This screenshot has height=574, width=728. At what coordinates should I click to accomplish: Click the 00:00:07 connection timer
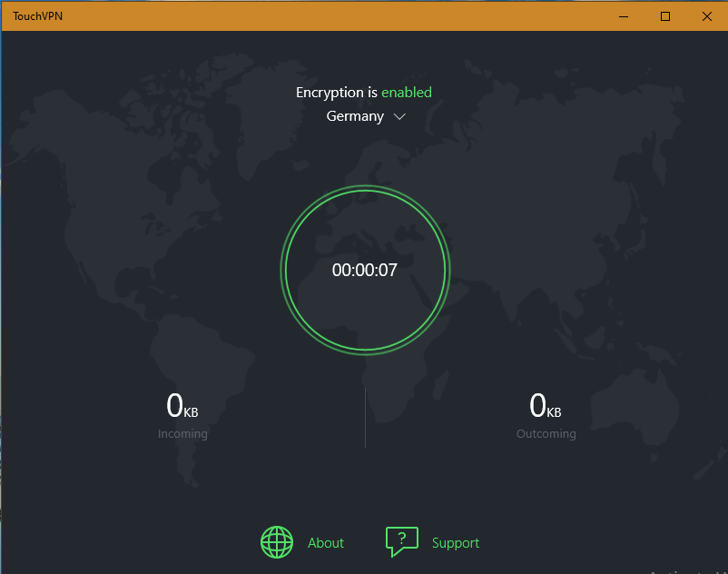click(365, 270)
